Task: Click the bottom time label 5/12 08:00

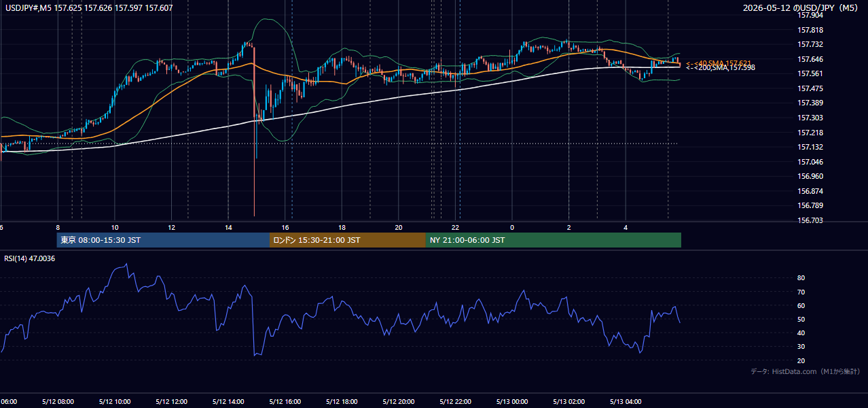Action: (x=58, y=401)
